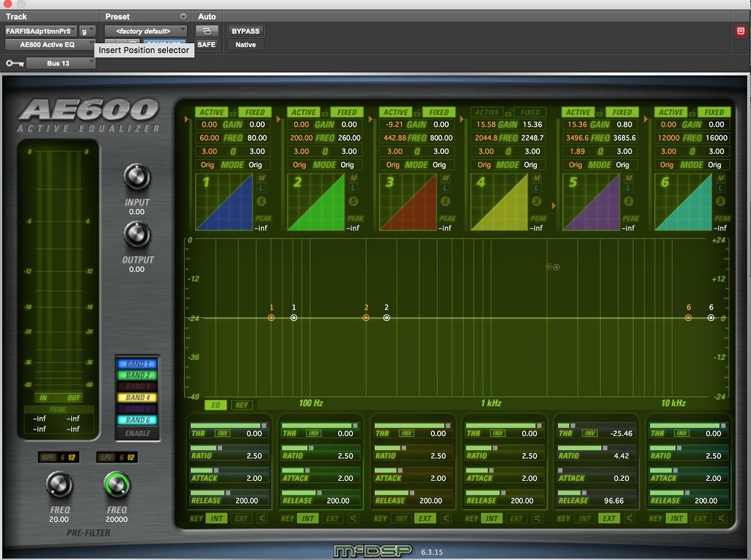Image resolution: width=751 pixels, height=560 pixels.
Task: Click the key listen speaker icon for band 2
Action: pyautogui.click(x=353, y=518)
